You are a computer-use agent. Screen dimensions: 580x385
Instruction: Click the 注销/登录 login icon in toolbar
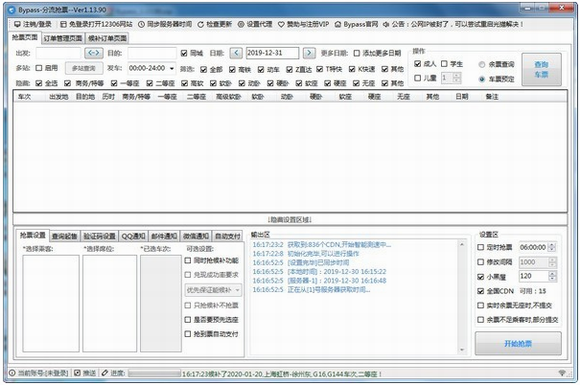(x=17, y=24)
